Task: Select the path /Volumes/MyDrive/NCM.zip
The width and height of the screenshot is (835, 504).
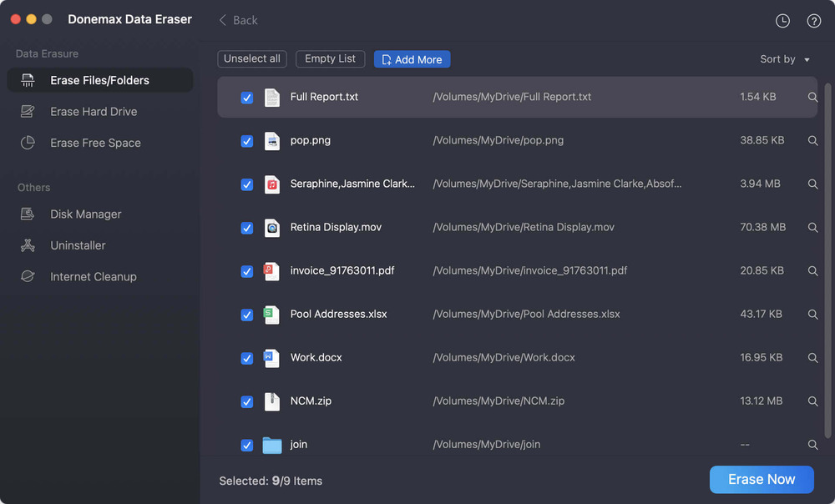Action: coord(498,401)
